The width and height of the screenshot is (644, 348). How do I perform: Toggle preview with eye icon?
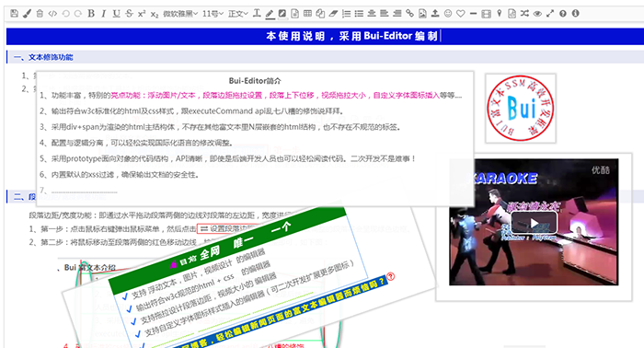pos(537,14)
